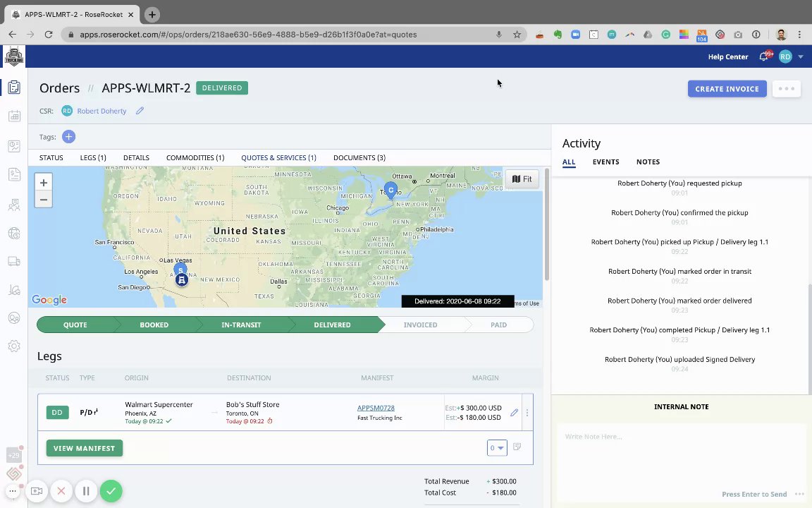Open a new browser tab
The height and width of the screenshot is (508, 812).
pyautogui.click(x=152, y=15)
